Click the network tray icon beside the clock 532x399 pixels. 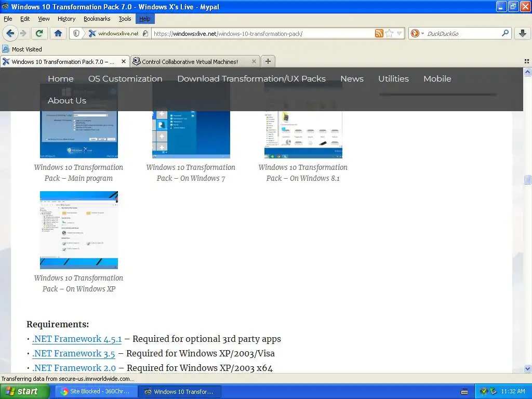pyautogui.click(x=494, y=392)
